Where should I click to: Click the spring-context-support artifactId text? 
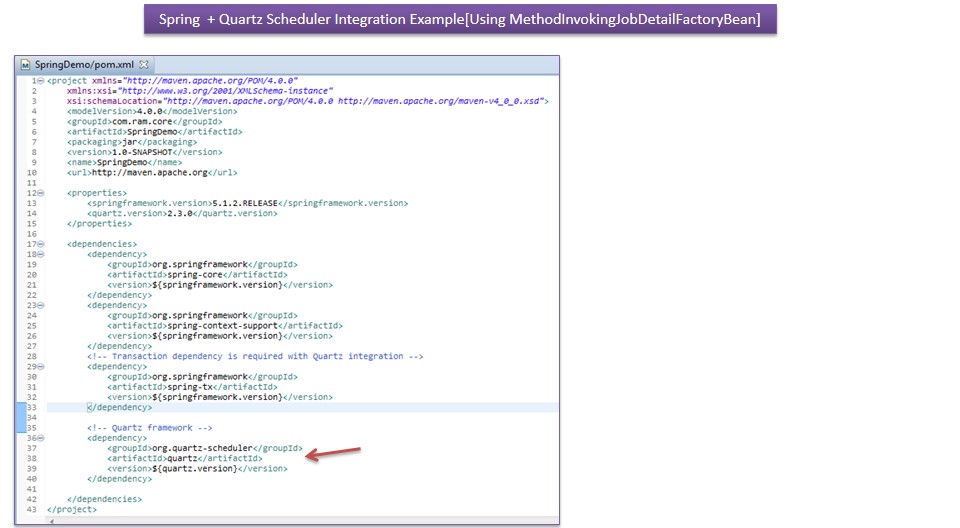point(223,326)
